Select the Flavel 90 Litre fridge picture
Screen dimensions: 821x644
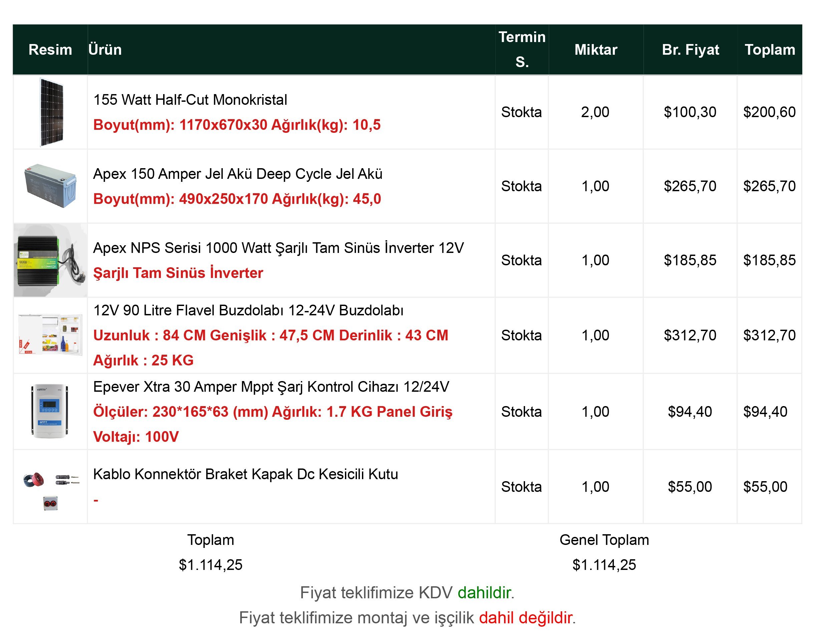tap(50, 334)
